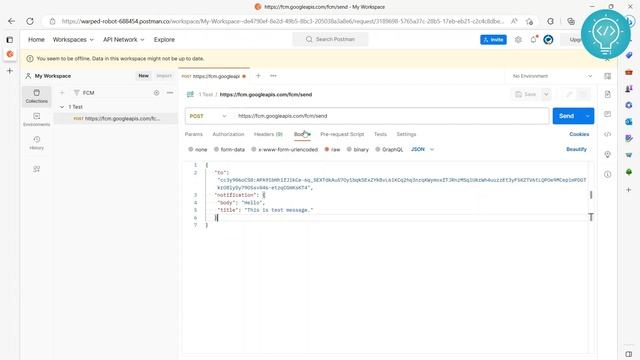Image resolution: width=640 pixels, height=360 pixels.
Task: Collapse the 1 Test collection folder
Action: (62, 107)
